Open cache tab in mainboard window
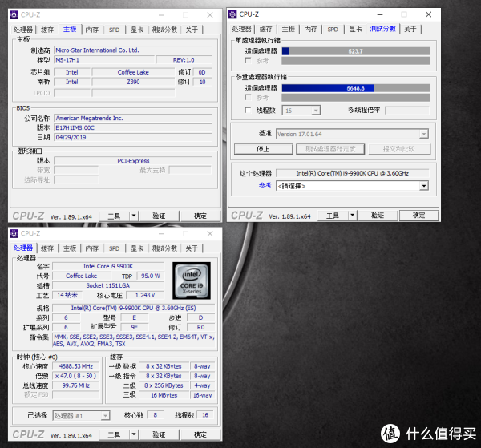The width and height of the screenshot is (481, 448). point(47,30)
